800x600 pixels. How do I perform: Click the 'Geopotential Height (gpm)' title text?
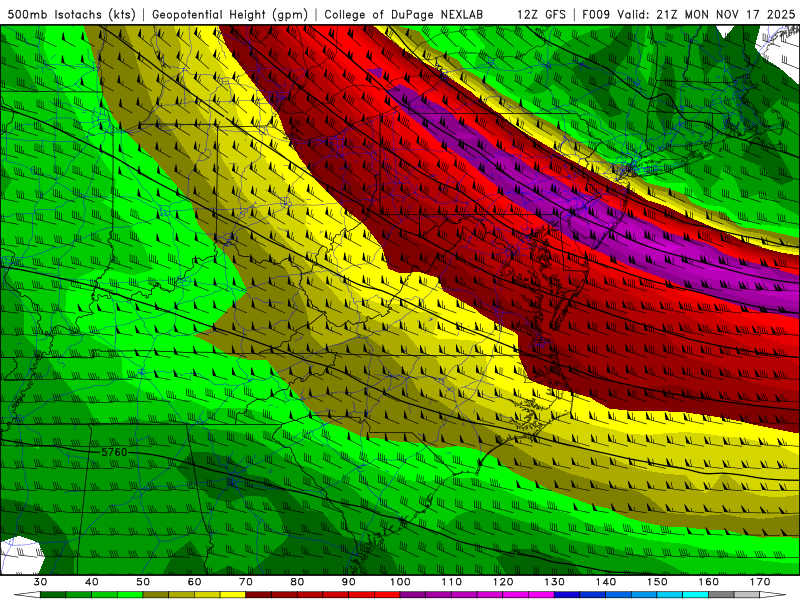(230, 14)
